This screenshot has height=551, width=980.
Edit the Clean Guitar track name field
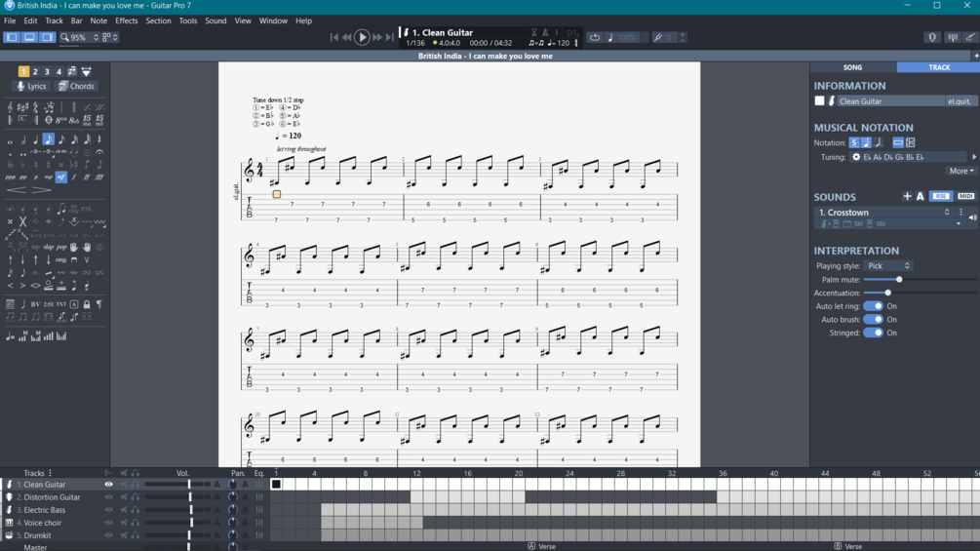(890, 101)
